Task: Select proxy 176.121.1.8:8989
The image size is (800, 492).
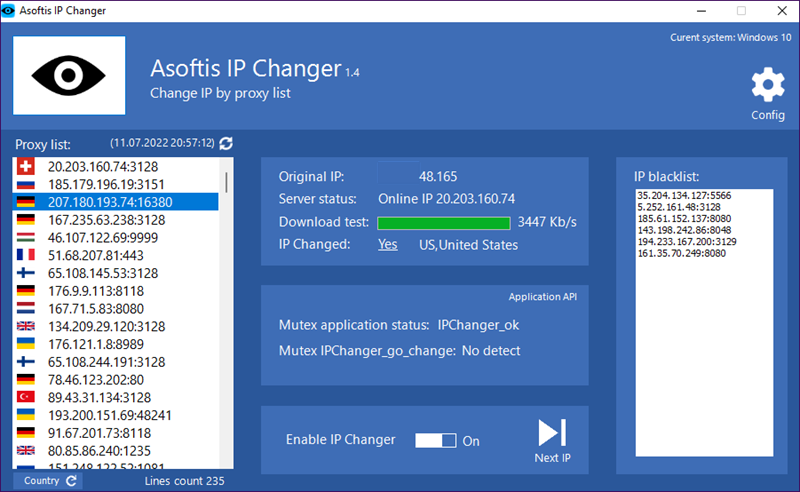Action: 115,345
